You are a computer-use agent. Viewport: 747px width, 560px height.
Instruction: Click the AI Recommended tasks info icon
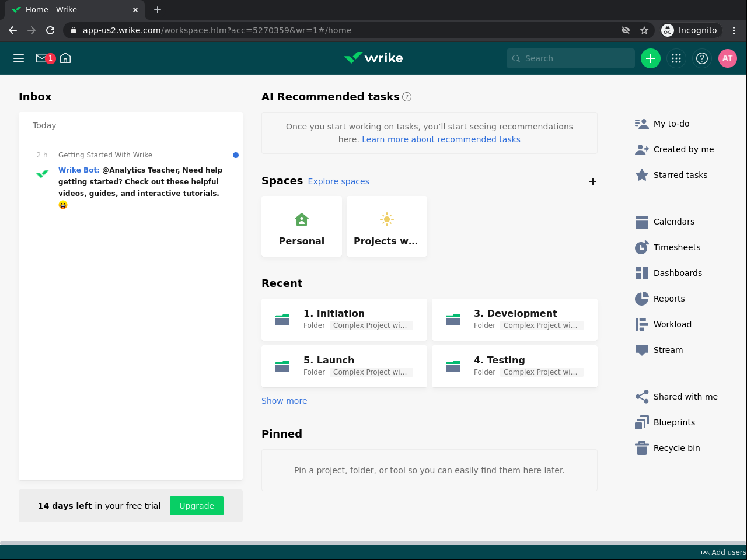pos(407,97)
